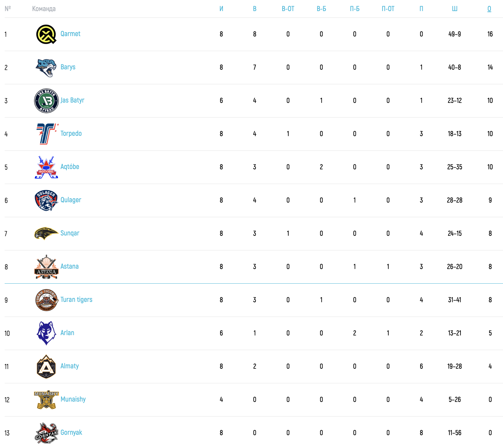Viewport: 503px width, 448px height.
Task: Follow the Turan tigers name link
Action: pyautogui.click(x=76, y=300)
